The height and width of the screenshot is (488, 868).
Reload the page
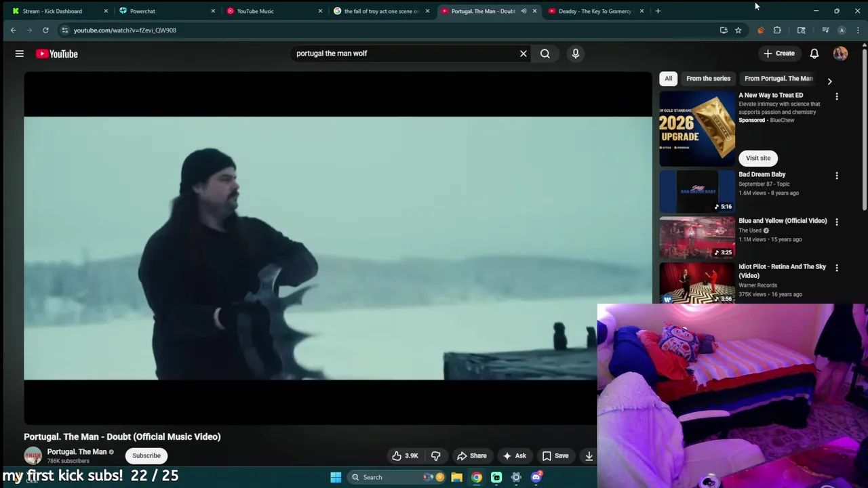point(45,30)
